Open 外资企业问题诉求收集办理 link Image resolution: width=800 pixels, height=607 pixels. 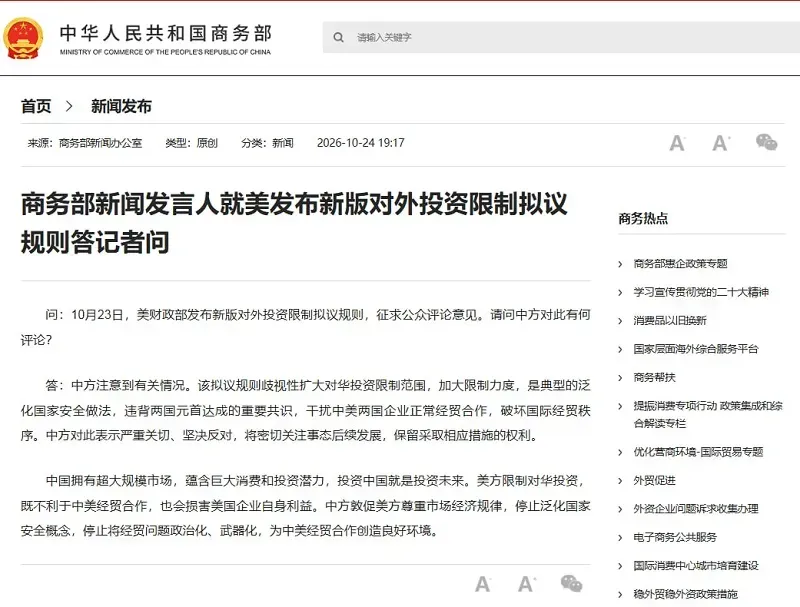tap(696, 509)
